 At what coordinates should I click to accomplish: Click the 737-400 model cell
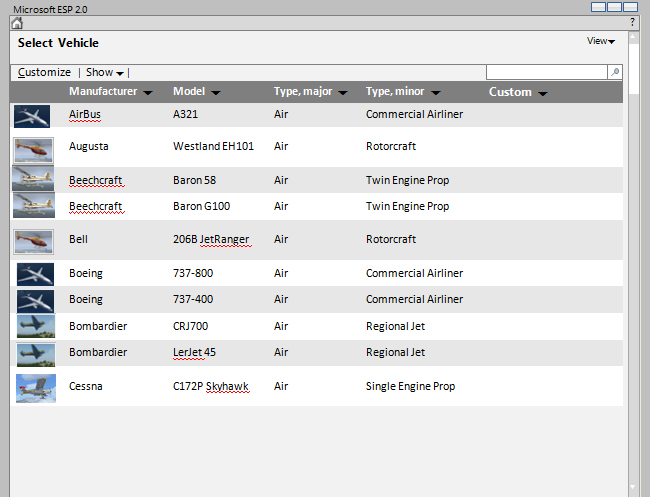click(x=193, y=299)
